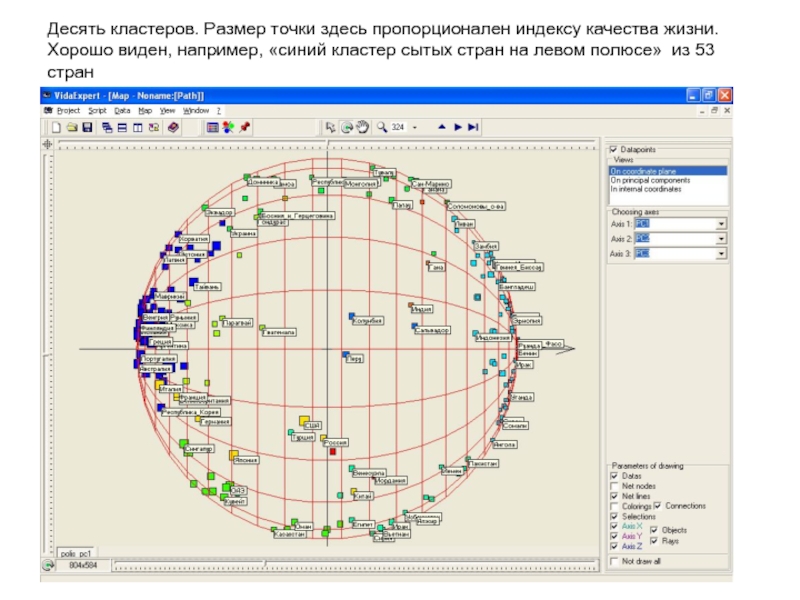Click the red pushpin toolbar icon

pos(244,128)
